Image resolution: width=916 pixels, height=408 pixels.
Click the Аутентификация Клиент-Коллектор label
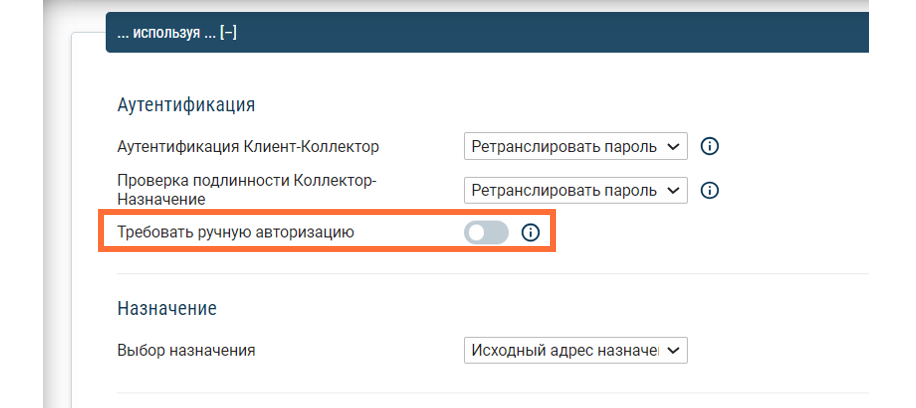pos(248,147)
